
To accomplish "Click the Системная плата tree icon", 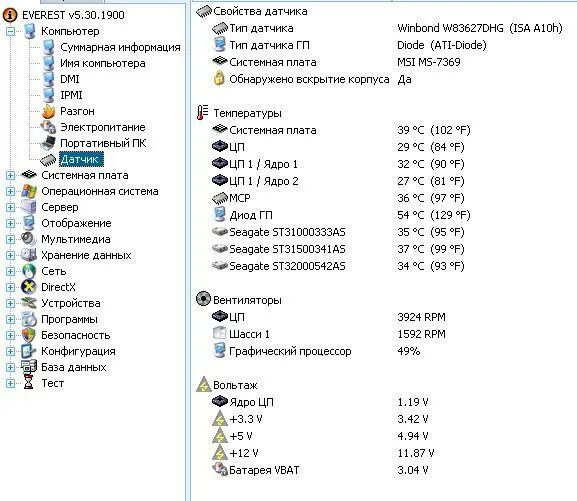I will 29,175.
